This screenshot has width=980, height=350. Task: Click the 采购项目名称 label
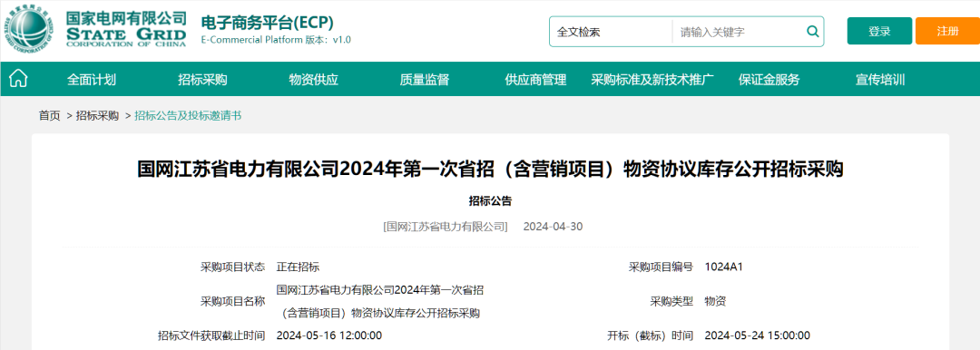(232, 301)
